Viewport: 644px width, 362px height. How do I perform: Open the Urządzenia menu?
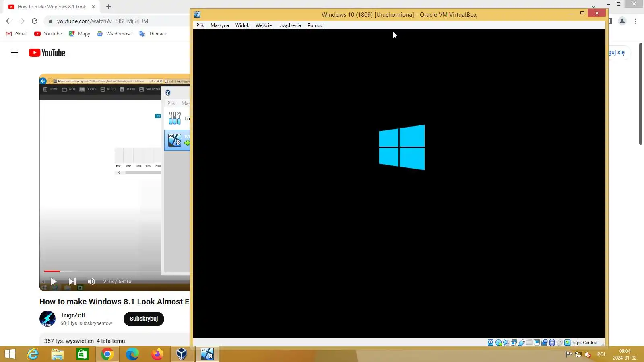click(x=289, y=25)
